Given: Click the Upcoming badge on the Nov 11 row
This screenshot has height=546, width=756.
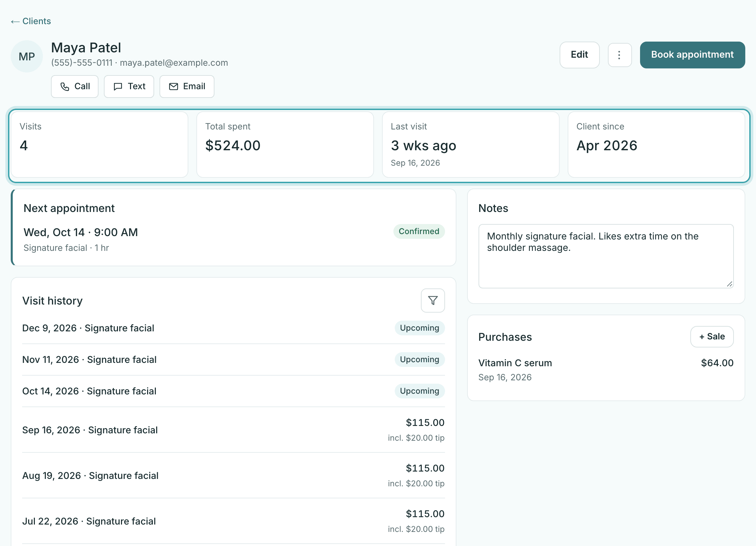Looking at the screenshot, I should tap(420, 360).
